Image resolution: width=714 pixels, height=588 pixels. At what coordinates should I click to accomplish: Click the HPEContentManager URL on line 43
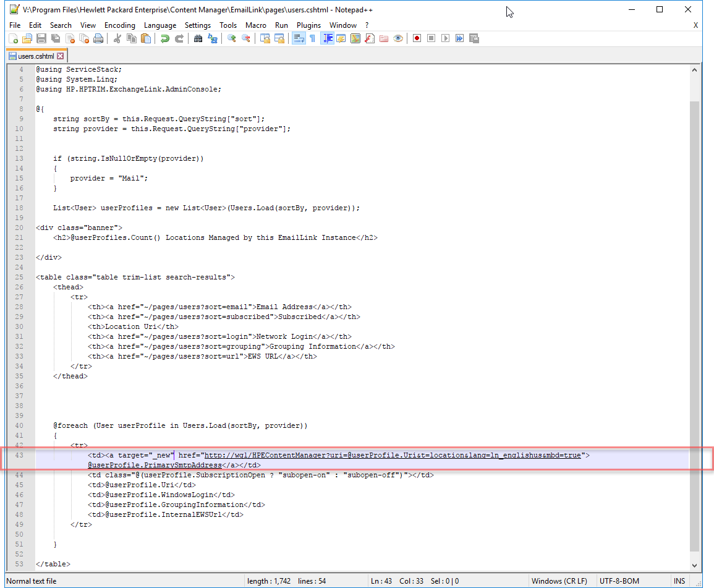click(x=393, y=455)
